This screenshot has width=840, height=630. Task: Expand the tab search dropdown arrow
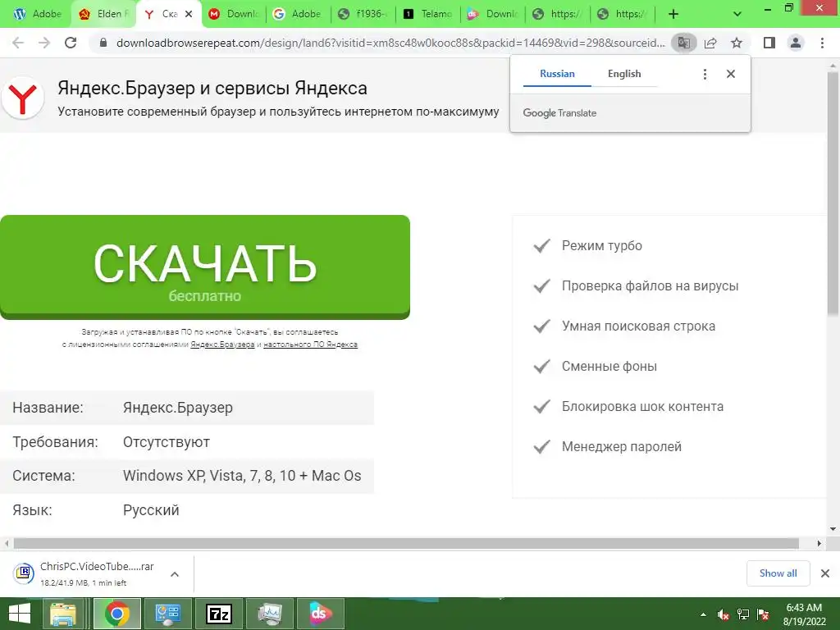pyautogui.click(x=737, y=14)
